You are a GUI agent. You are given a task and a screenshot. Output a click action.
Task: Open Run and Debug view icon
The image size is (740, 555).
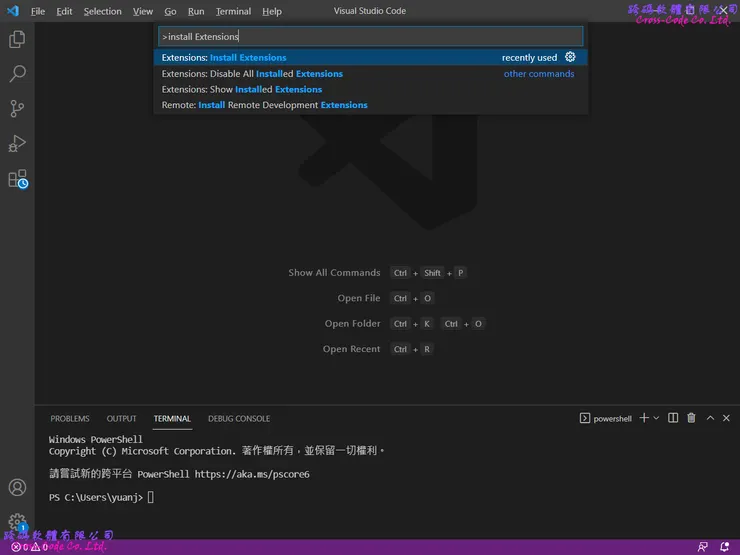(x=17, y=143)
